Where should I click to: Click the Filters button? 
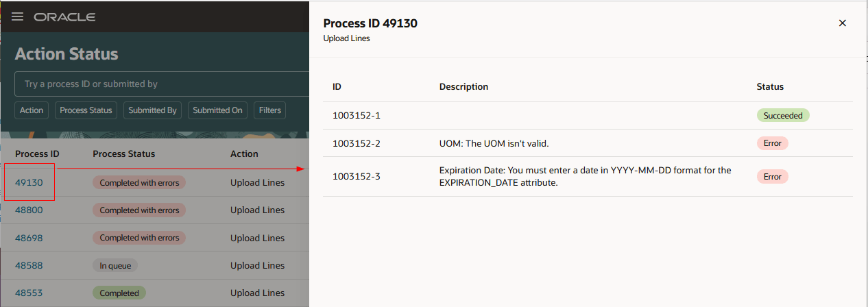point(269,110)
